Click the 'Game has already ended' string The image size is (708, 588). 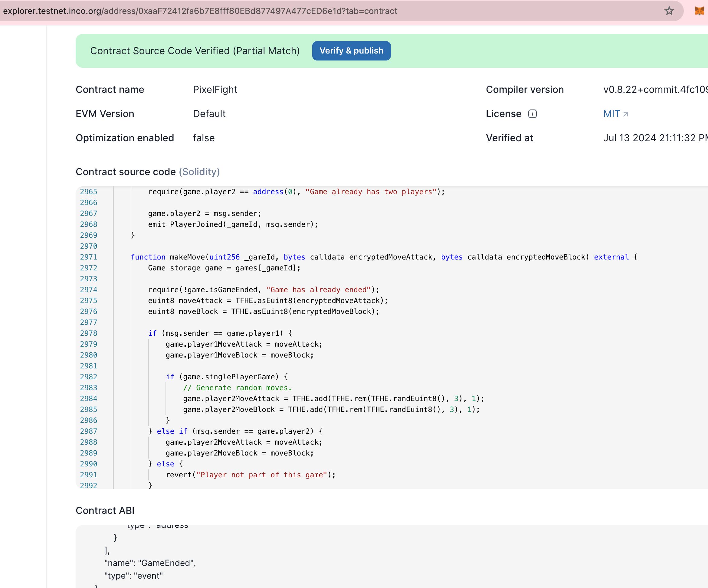click(x=318, y=290)
